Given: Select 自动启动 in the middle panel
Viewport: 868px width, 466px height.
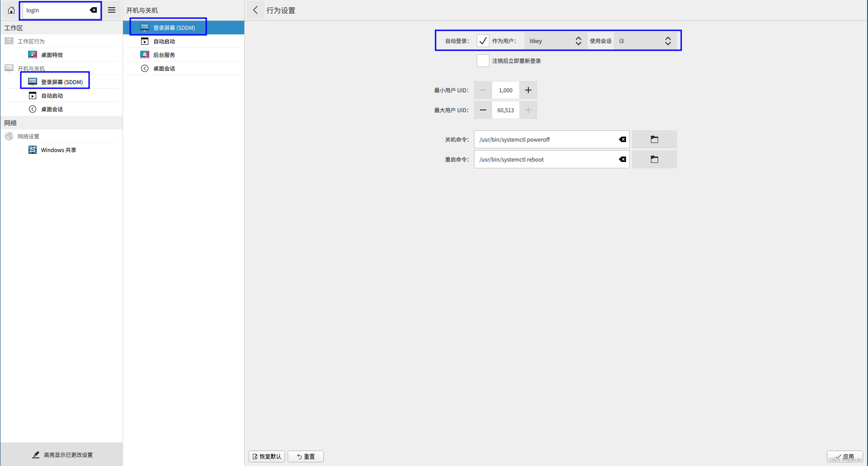Looking at the screenshot, I should pyautogui.click(x=184, y=41).
